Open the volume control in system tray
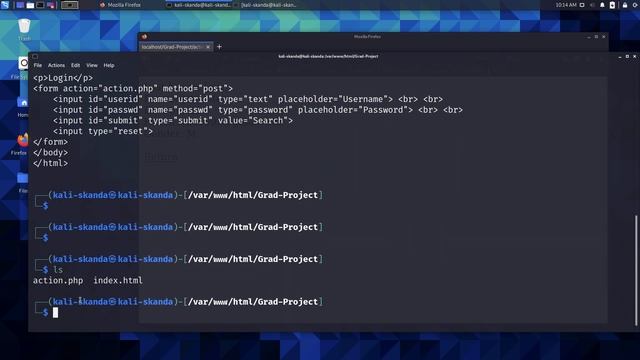Image resolution: width=640 pixels, height=360 pixels. pos(592,5)
